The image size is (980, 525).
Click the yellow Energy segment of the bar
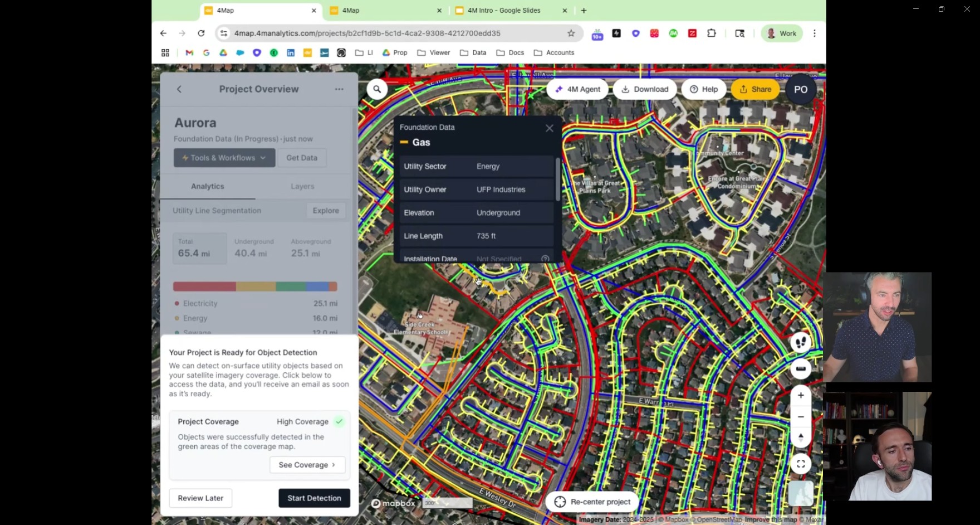point(256,286)
